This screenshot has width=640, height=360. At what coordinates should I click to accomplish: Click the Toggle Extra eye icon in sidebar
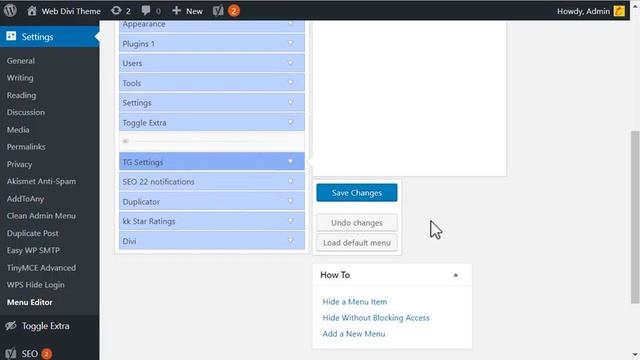point(11,326)
